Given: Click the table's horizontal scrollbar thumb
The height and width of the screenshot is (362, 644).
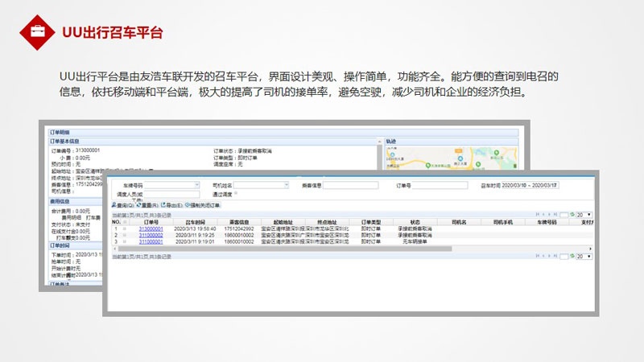Looking at the screenshot, I should click(x=285, y=249).
